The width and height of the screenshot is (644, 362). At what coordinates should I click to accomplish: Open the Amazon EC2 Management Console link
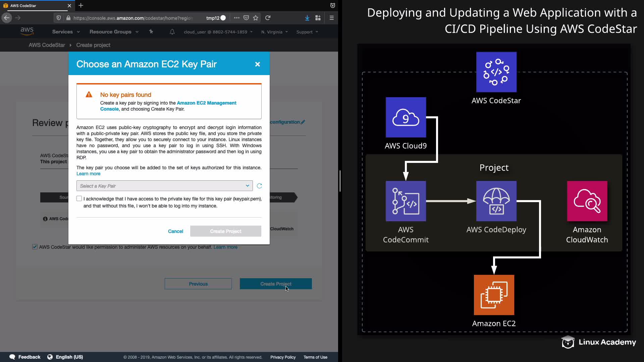coord(206,103)
